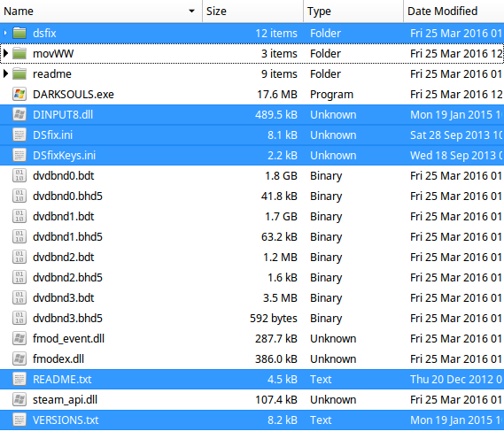Click the movWW folder icon

coord(19,53)
